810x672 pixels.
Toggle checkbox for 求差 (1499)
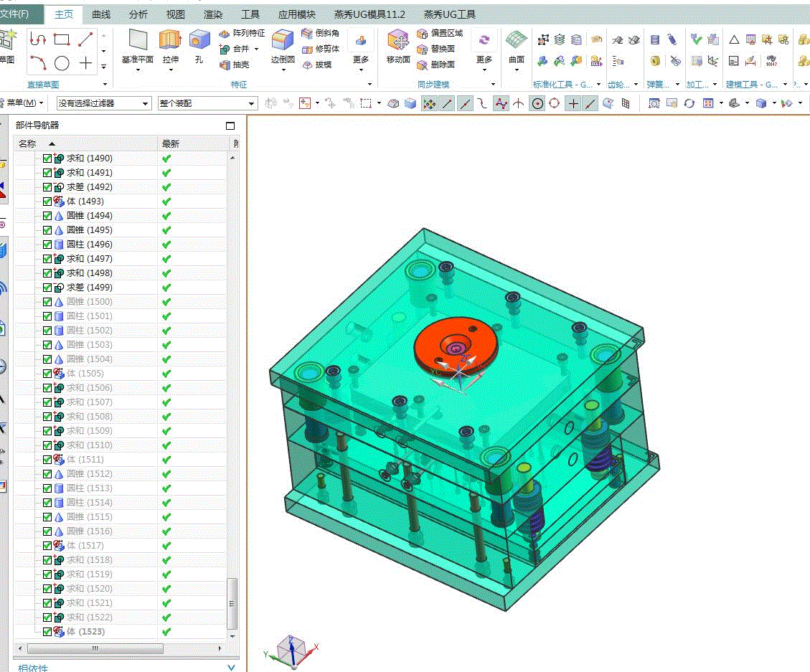pos(47,288)
